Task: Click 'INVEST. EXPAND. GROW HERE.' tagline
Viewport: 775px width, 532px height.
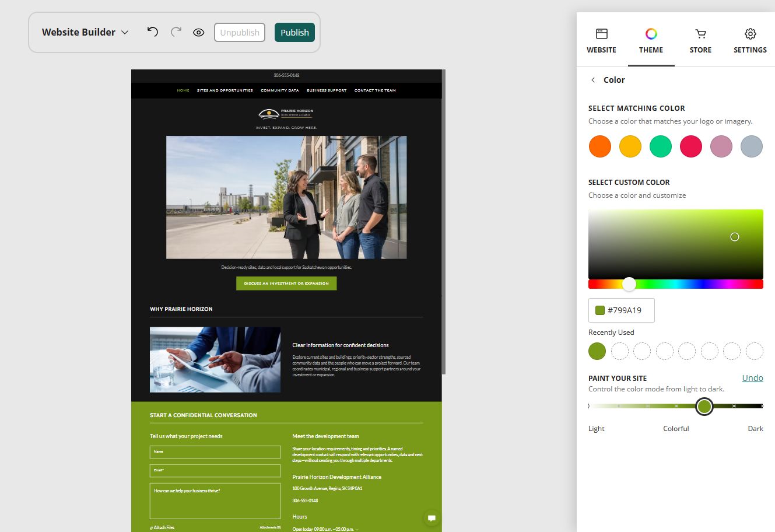Action: pos(286,128)
